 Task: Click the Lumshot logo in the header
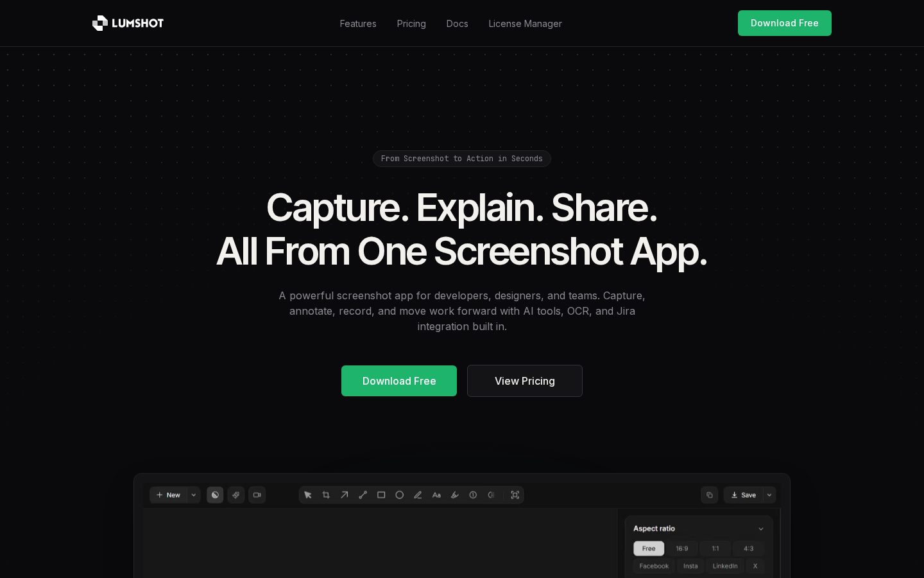[128, 23]
